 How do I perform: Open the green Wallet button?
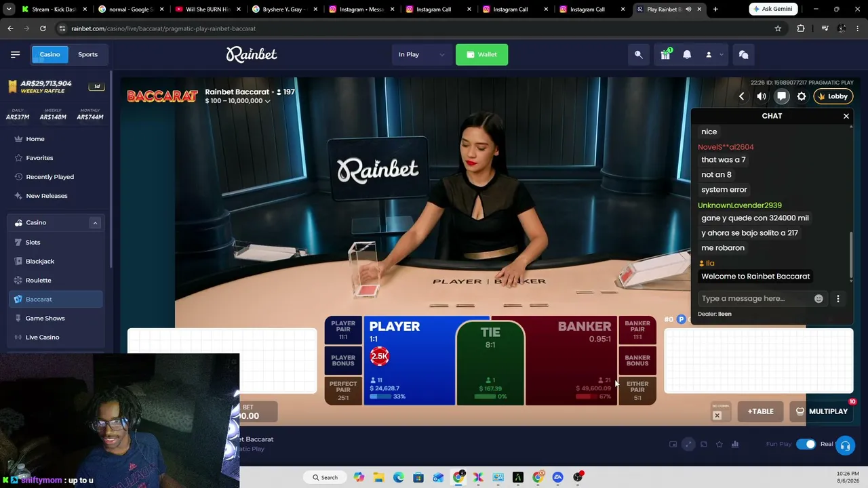481,54
